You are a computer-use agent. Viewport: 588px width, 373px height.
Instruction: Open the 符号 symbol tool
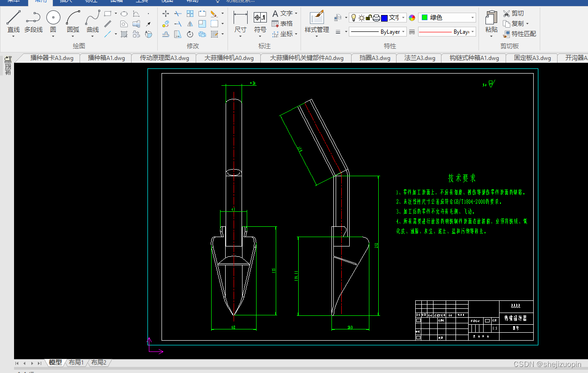(260, 22)
